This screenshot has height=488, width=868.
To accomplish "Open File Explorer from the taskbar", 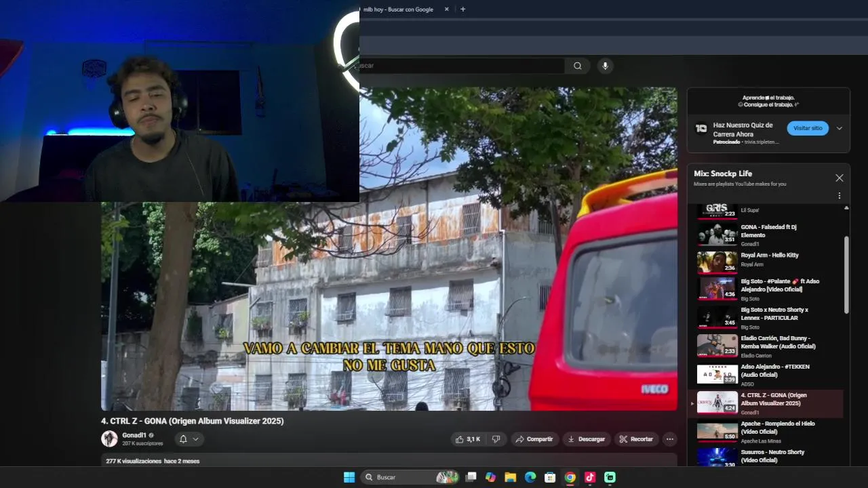I will (x=510, y=477).
